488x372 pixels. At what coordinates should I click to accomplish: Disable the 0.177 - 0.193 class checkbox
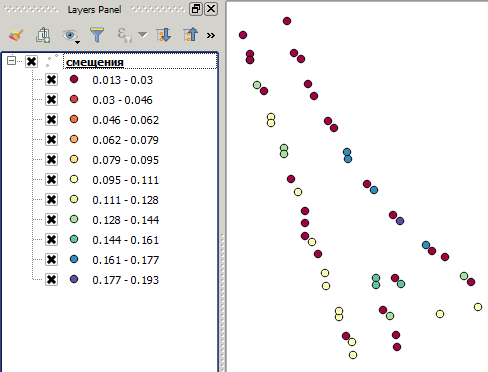click(51, 280)
